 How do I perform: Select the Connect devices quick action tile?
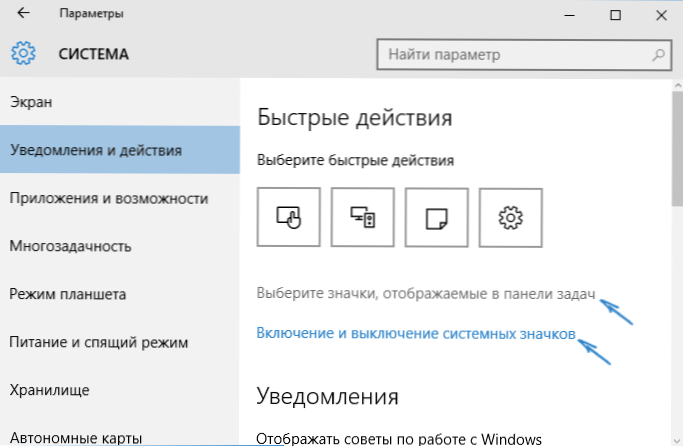pyautogui.click(x=363, y=217)
